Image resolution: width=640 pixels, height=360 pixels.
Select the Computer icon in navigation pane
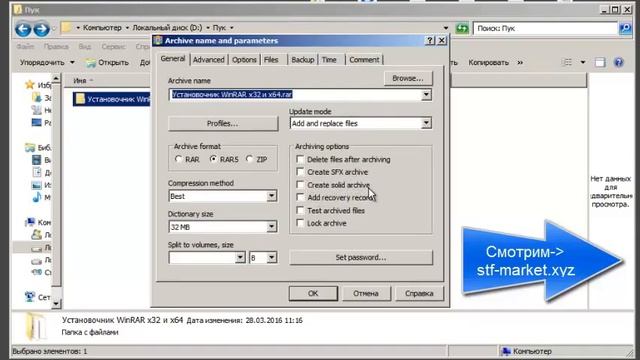click(x=30, y=222)
